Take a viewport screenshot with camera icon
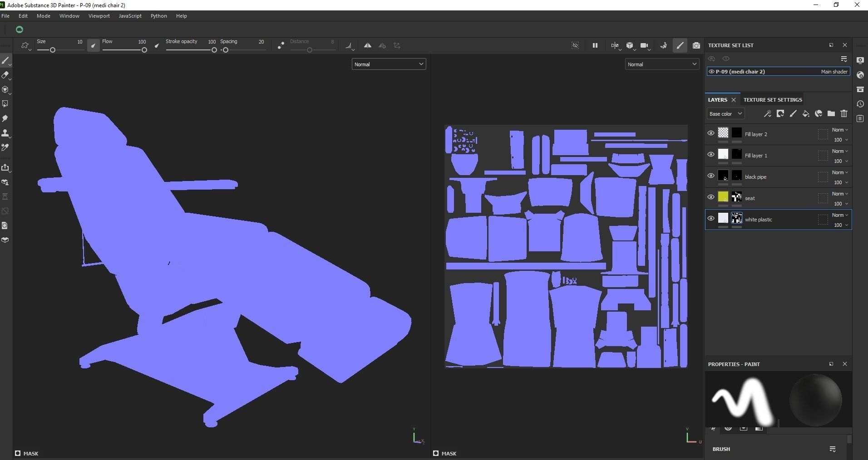This screenshot has width=868, height=460. click(696, 45)
